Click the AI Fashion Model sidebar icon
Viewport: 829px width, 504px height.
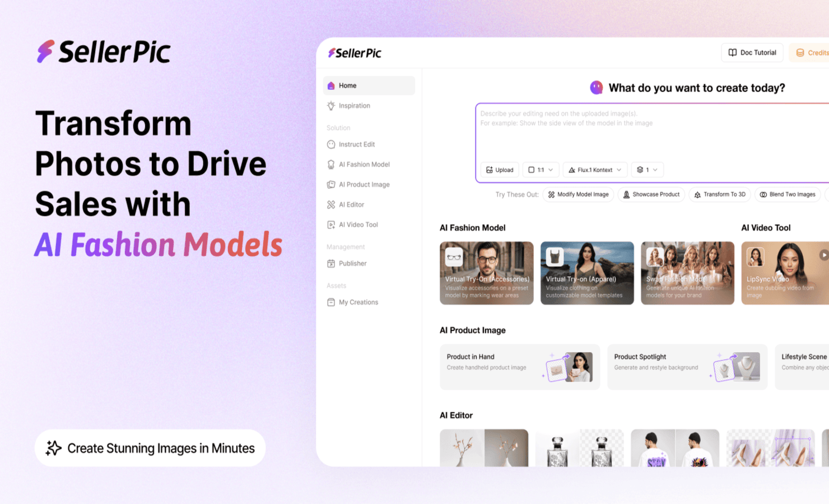(331, 165)
